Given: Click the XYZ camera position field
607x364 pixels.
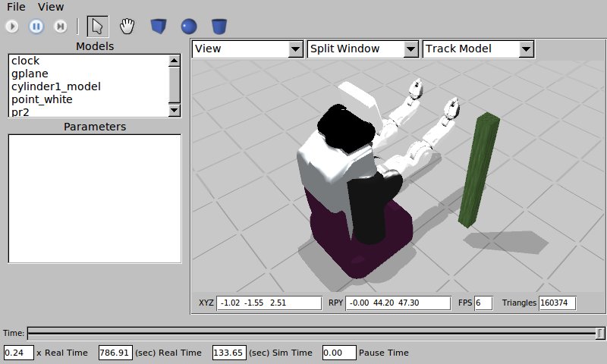Looking at the screenshot, I should tap(269, 303).
